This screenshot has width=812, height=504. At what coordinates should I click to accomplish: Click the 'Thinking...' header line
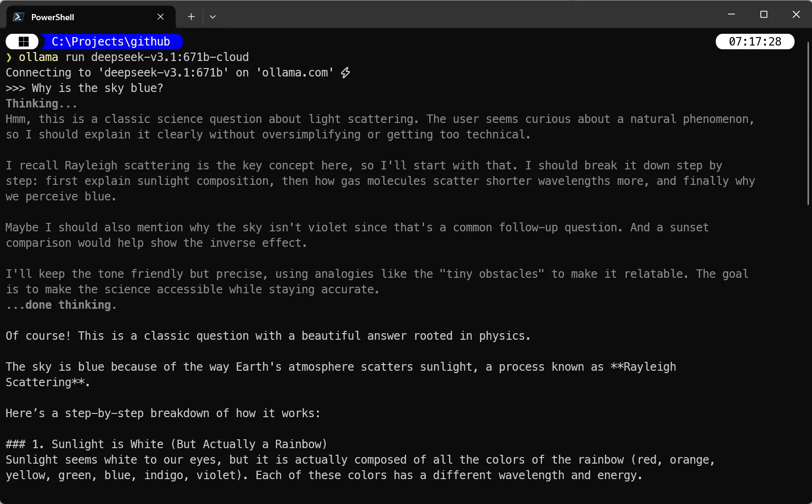41,104
